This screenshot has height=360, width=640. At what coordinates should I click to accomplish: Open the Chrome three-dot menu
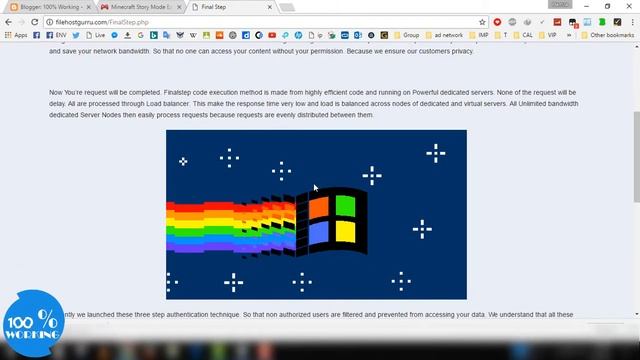coord(632,22)
